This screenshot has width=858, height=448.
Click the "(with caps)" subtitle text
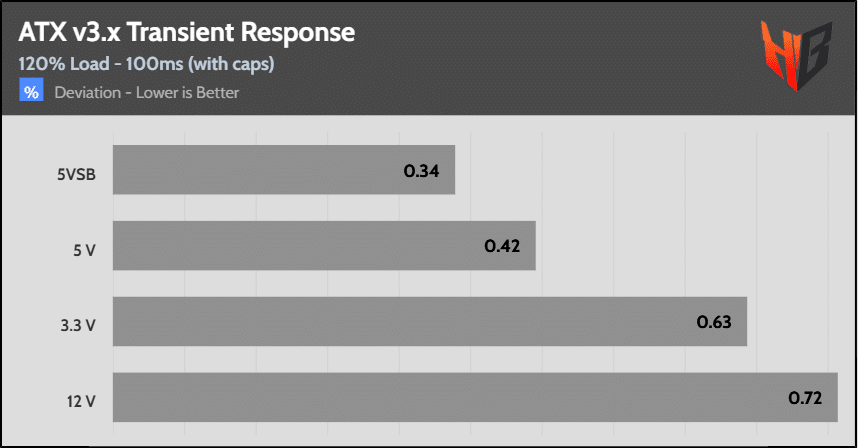tap(231, 65)
